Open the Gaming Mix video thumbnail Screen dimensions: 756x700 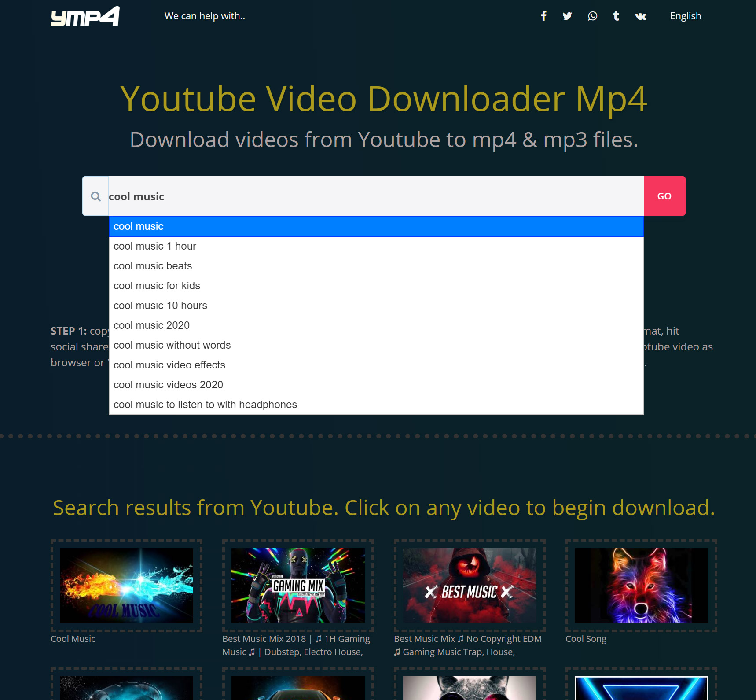[x=298, y=585]
